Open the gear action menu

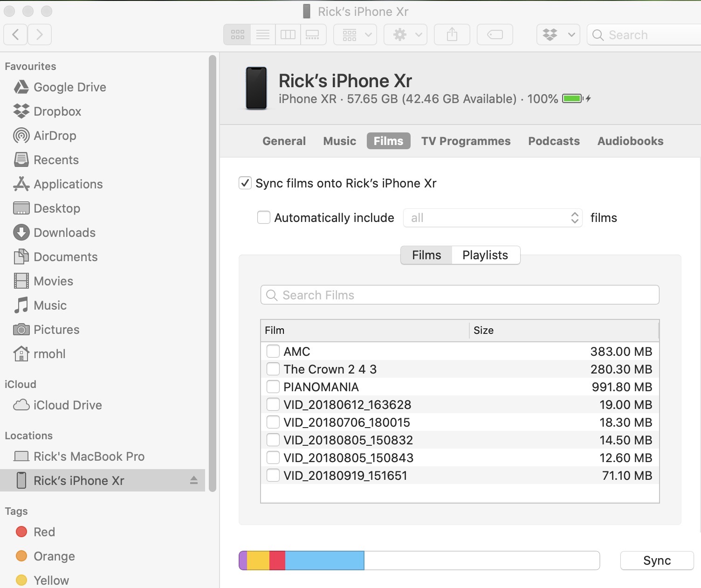point(405,35)
